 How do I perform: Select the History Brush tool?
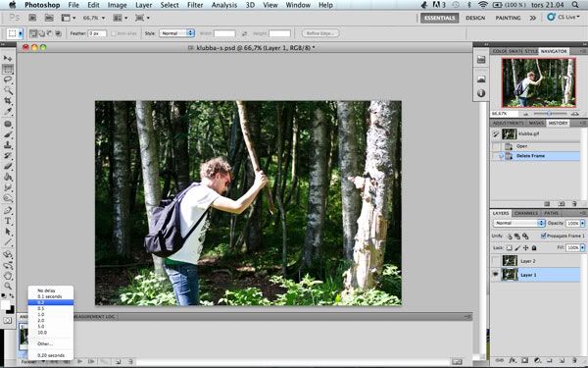[x=8, y=155]
